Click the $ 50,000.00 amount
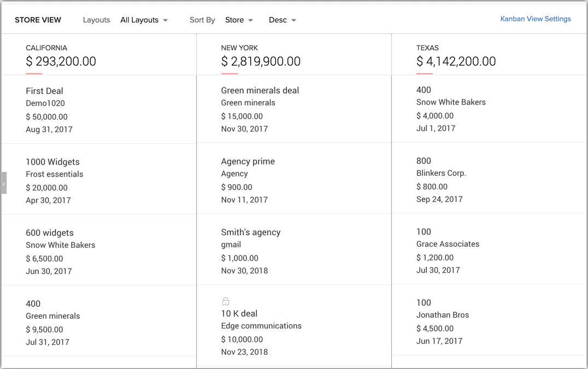 [46, 117]
